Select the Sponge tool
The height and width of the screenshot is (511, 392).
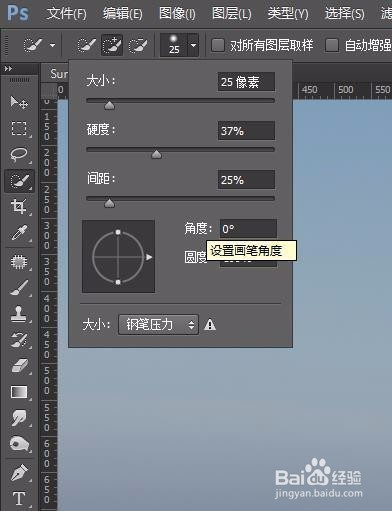point(19,444)
